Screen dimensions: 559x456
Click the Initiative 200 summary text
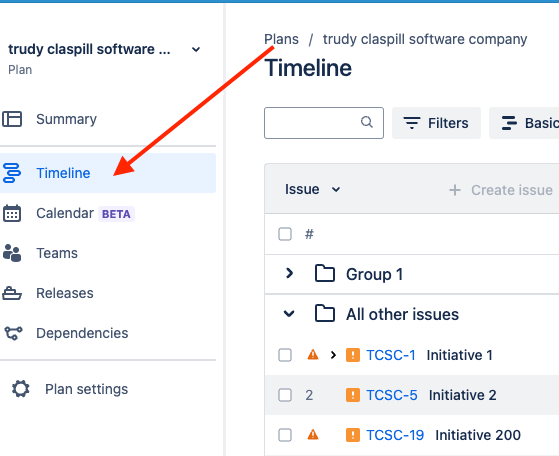click(x=478, y=435)
